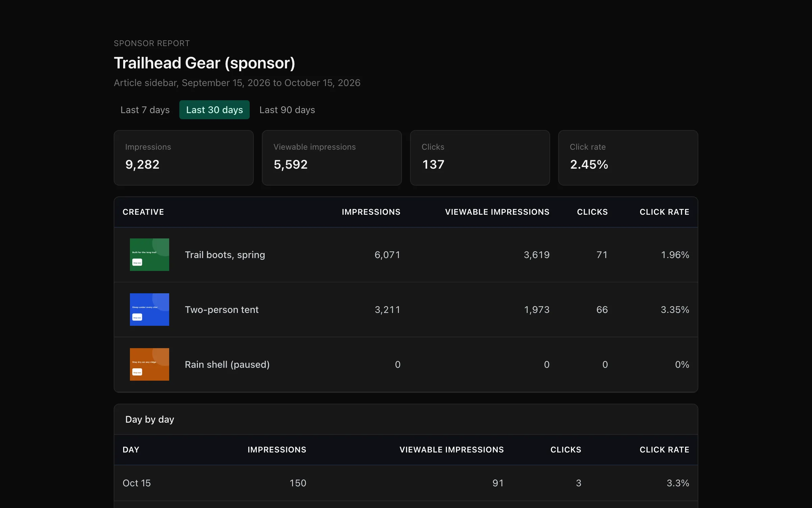Click the Clicks summary card showing 137
This screenshot has height=508, width=812.
480,158
